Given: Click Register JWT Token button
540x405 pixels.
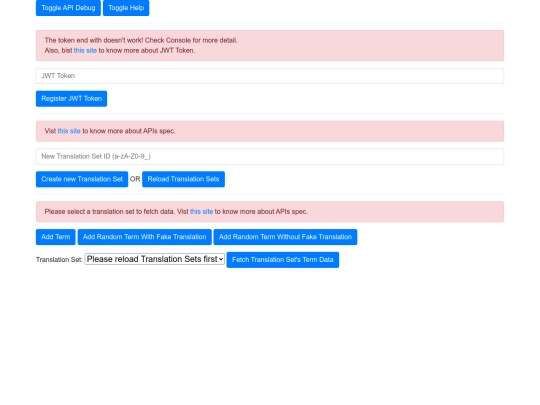Looking at the screenshot, I should (71, 99).
